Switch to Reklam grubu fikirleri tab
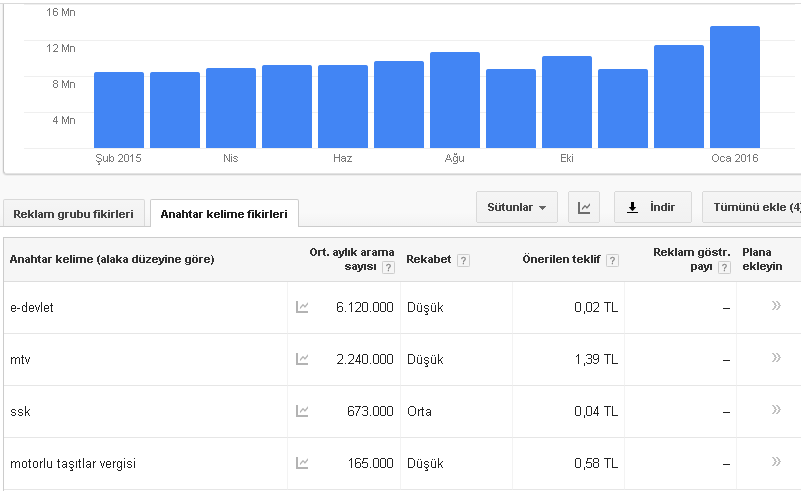The height and width of the screenshot is (491, 801). (74, 214)
